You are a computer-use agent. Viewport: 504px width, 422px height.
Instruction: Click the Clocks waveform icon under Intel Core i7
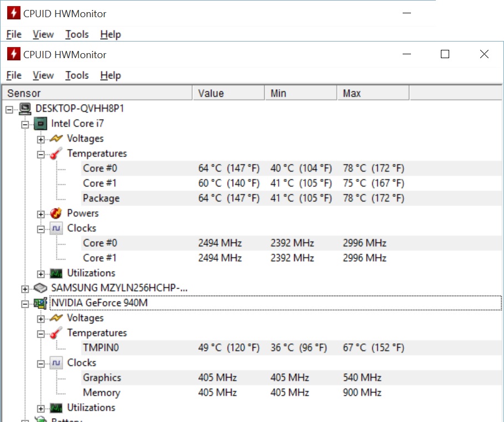coord(56,228)
